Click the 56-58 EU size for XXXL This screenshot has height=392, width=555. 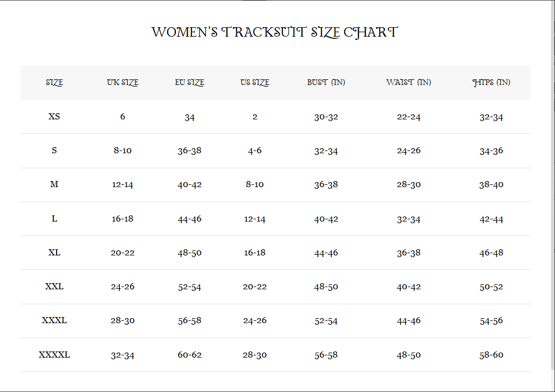189,320
